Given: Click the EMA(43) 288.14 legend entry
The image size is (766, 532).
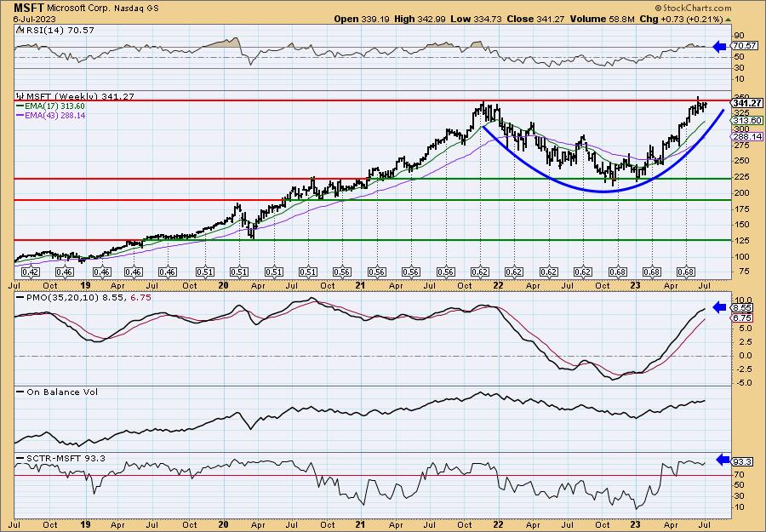Looking at the screenshot, I should point(54,116).
